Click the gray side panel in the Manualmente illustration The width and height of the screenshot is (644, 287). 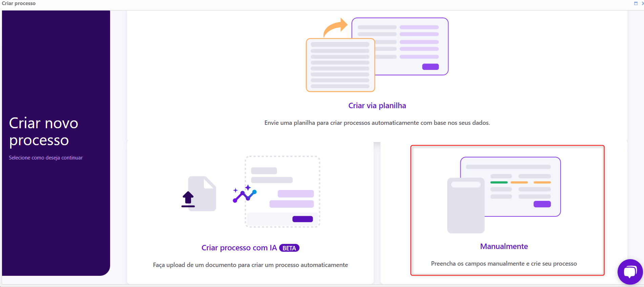point(466,205)
